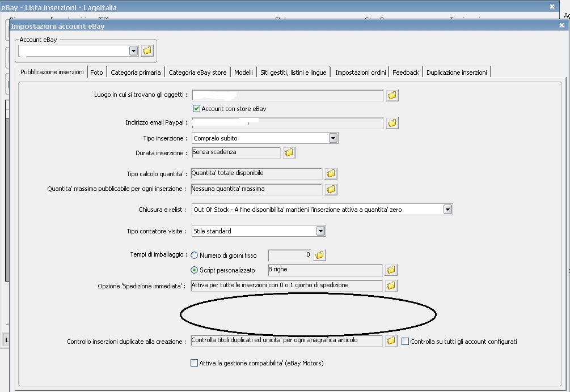Click the 8 righe script field
This screenshot has height=392, width=570.
pyautogui.click(x=325, y=270)
